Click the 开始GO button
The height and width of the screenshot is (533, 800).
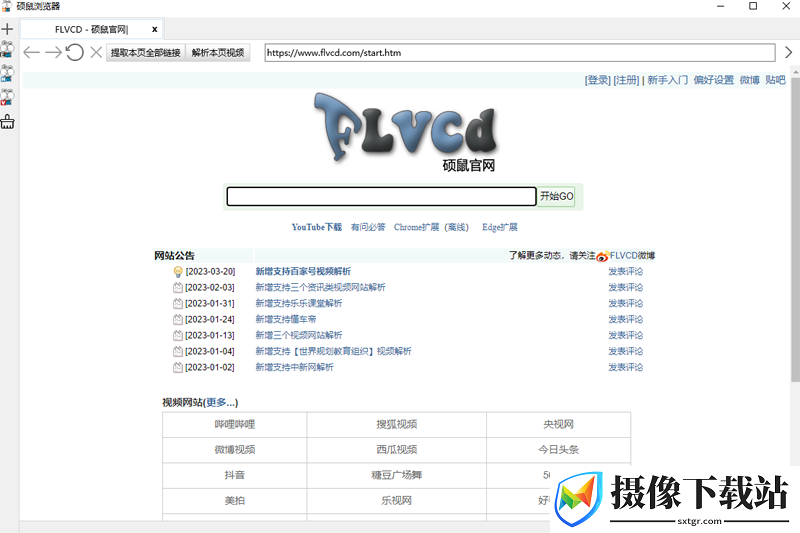pos(557,196)
